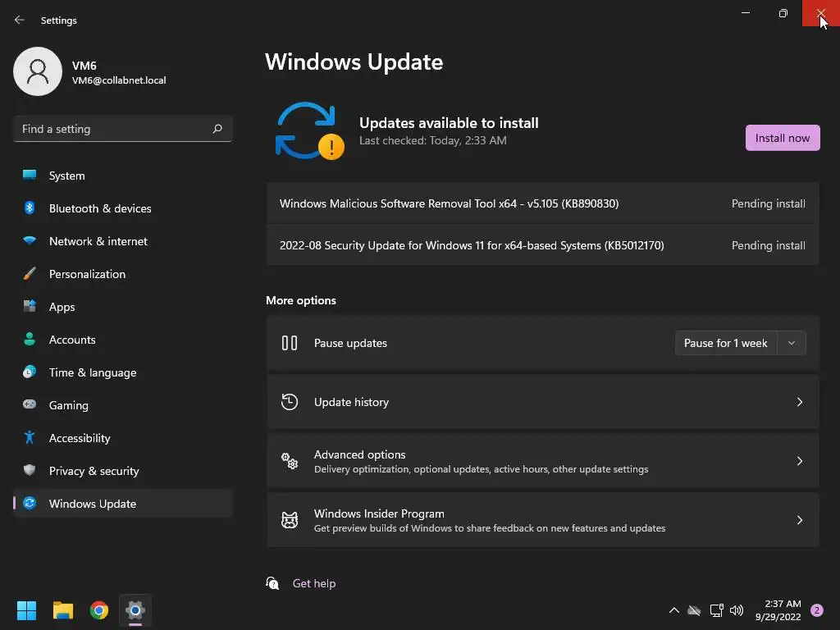Focus the Find a setting search box

coord(113,129)
